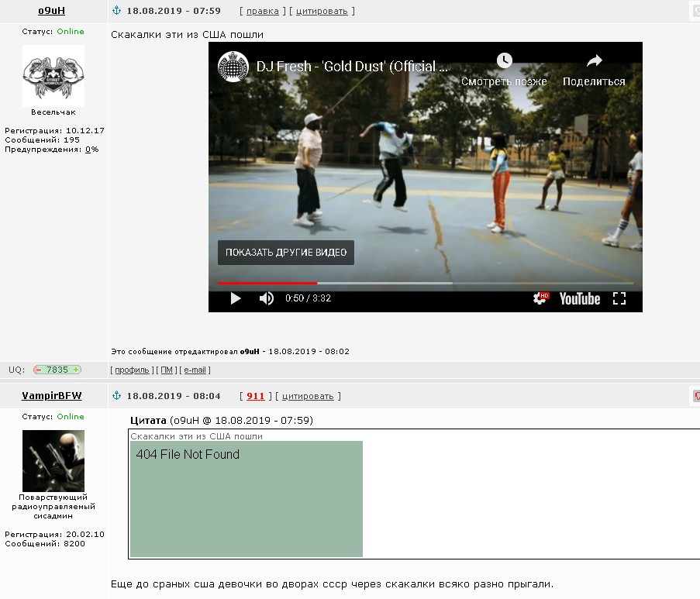Click timestamp 18.08.2019 - 07:59

click(x=174, y=11)
